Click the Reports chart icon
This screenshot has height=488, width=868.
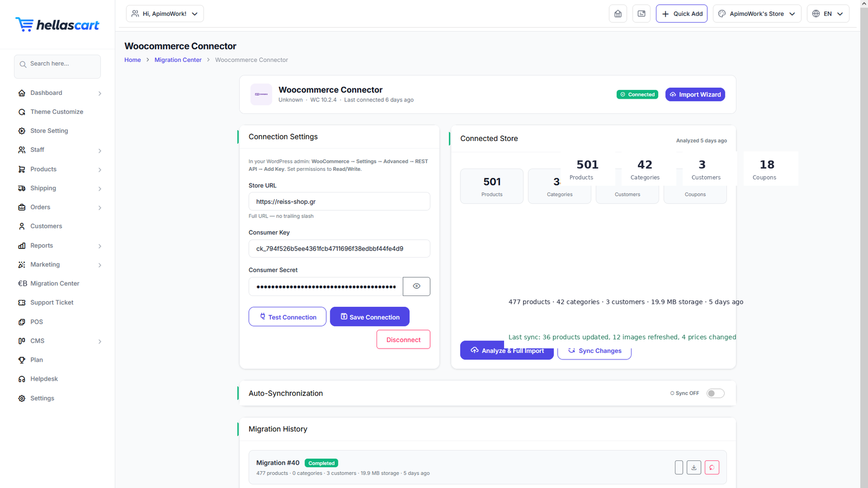pos(22,246)
